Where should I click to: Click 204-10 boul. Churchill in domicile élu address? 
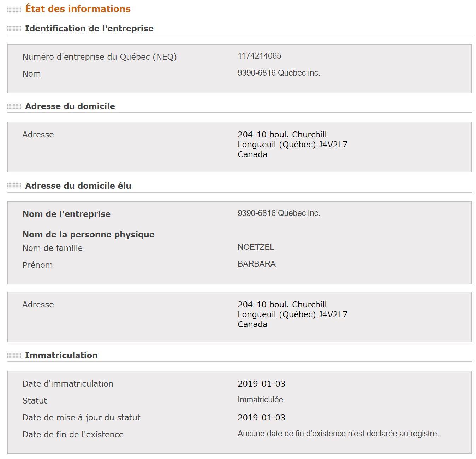[x=282, y=305]
